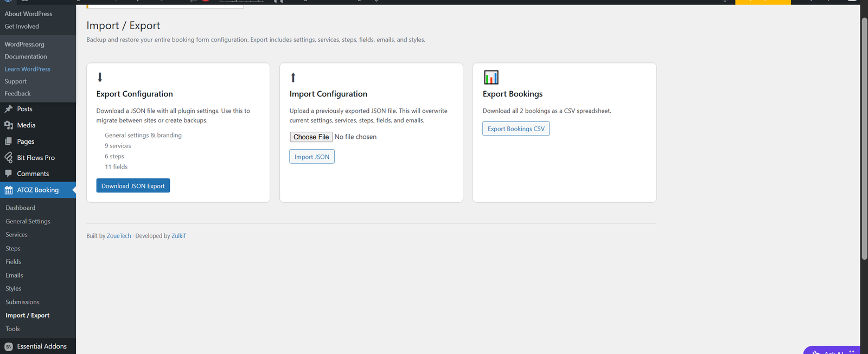Click Download JSON Export button
Screen dimensions: 868x354
pyautogui.click(x=133, y=185)
